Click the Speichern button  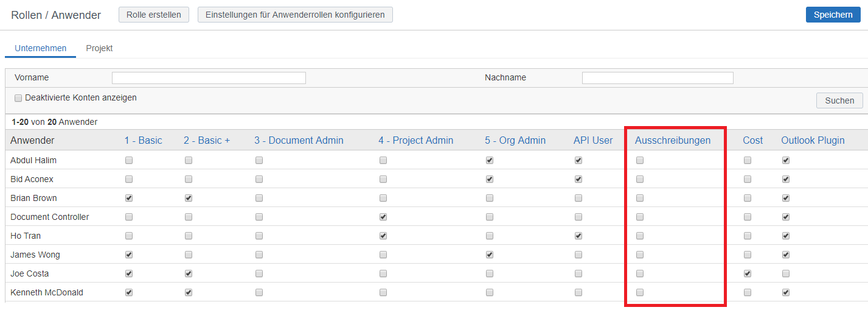(833, 15)
